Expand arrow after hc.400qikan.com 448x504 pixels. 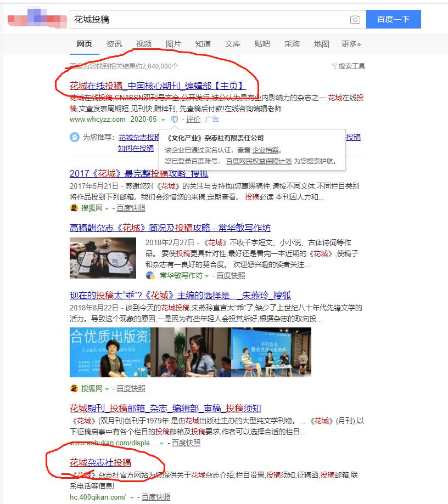click(x=132, y=498)
